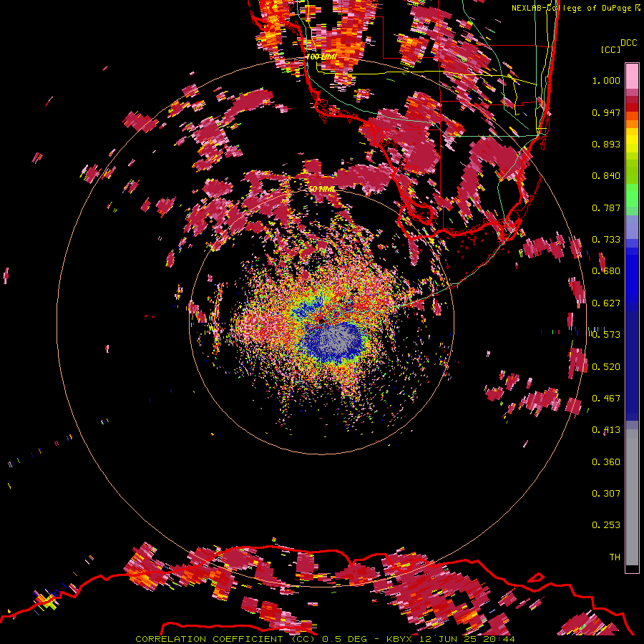Select the 1.000 scale value
The width and height of the screenshot is (644, 644).
[x=606, y=80]
